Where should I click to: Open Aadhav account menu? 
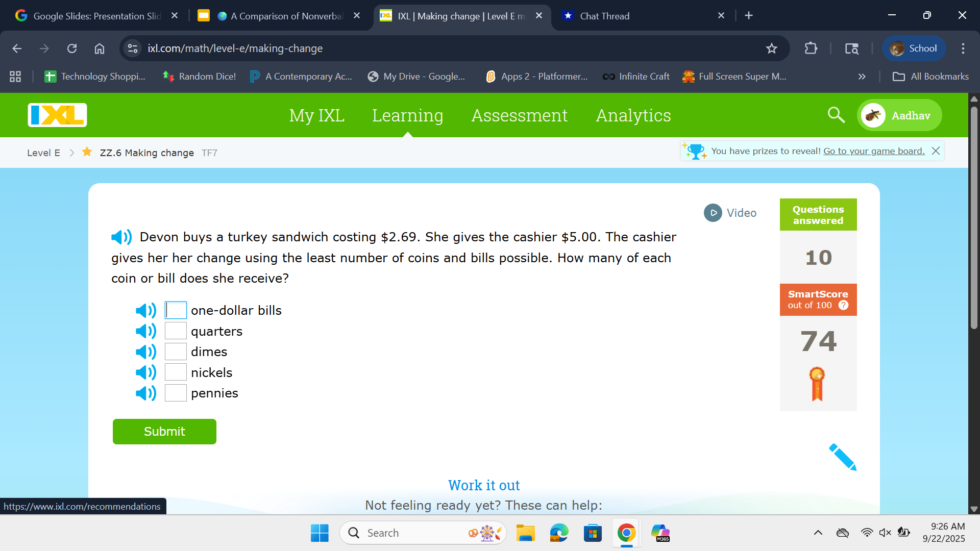pyautogui.click(x=899, y=115)
